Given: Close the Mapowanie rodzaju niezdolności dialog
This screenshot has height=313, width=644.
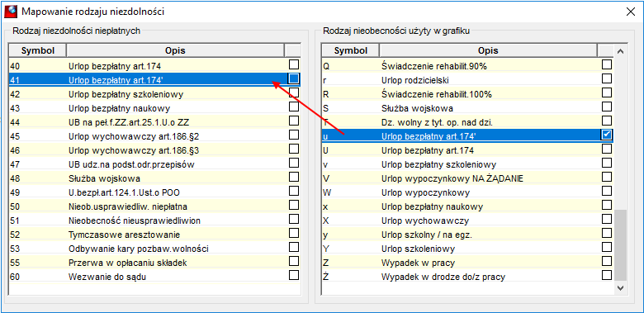Looking at the screenshot, I should point(631,12).
